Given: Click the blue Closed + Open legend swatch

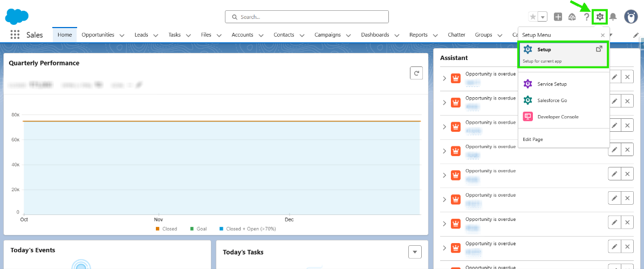Looking at the screenshot, I should click(x=221, y=228).
